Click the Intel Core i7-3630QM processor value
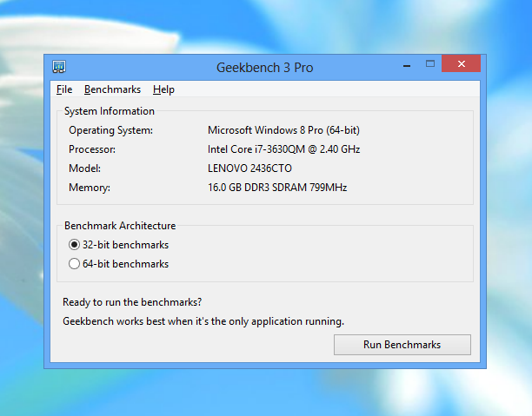The image size is (532, 416). [283, 149]
